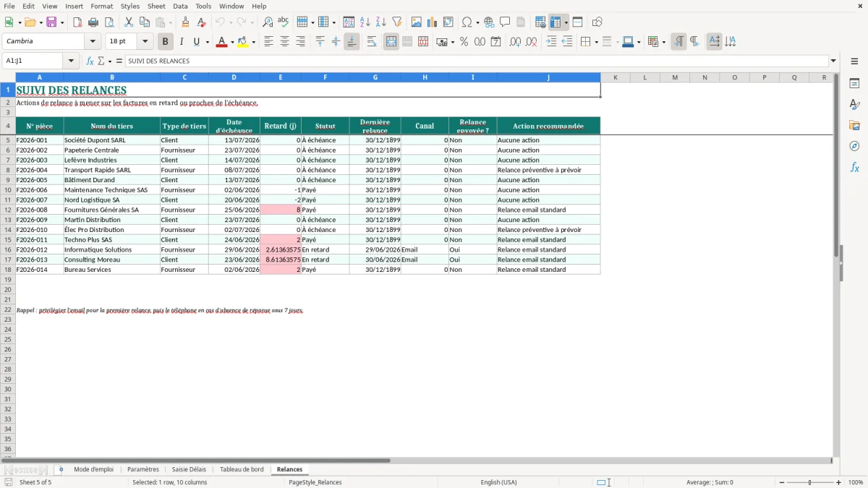
Task: Open the Sheet menu
Action: point(156,6)
